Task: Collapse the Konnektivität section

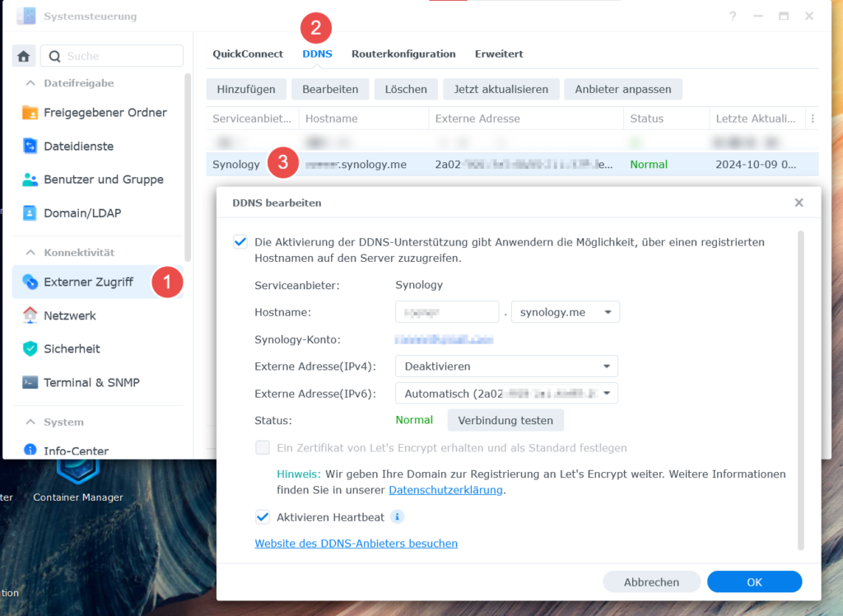Action: coord(30,252)
